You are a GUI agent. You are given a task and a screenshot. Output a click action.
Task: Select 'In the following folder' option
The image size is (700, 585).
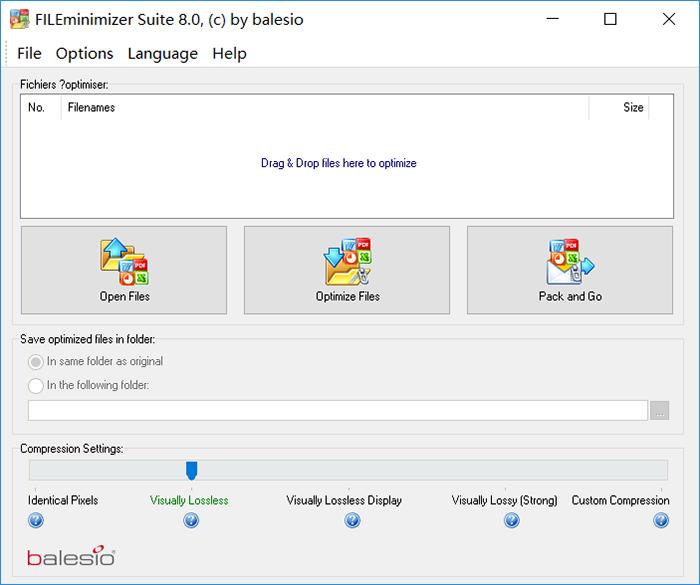click(x=37, y=385)
